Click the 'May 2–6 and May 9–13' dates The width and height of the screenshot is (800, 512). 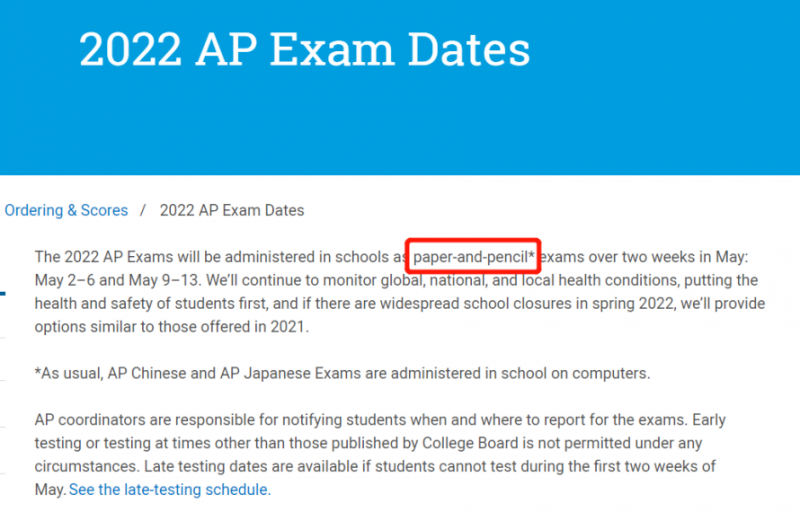pyautogui.click(x=118, y=280)
